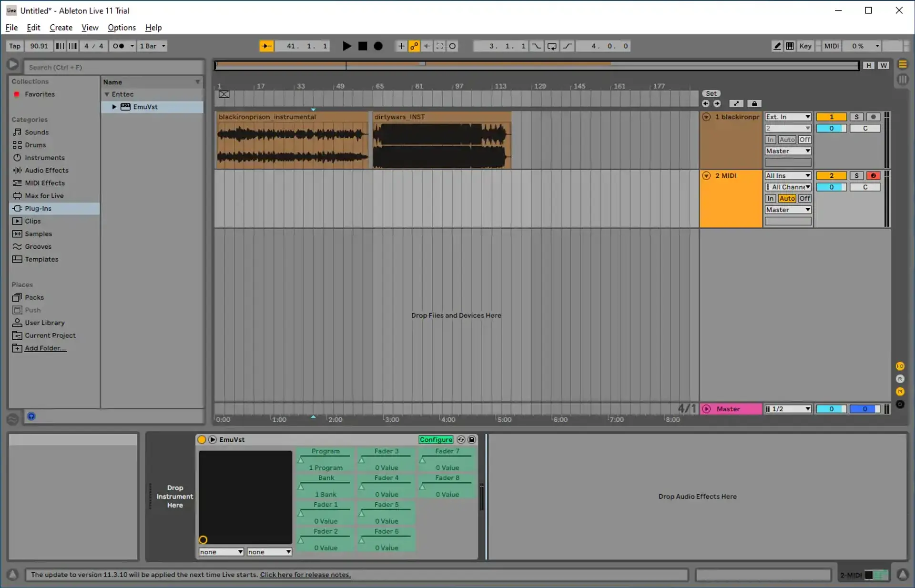Viewport: 915px width, 588px height.
Task: Expand the EmuVst plugin entry
Action: tap(114, 107)
